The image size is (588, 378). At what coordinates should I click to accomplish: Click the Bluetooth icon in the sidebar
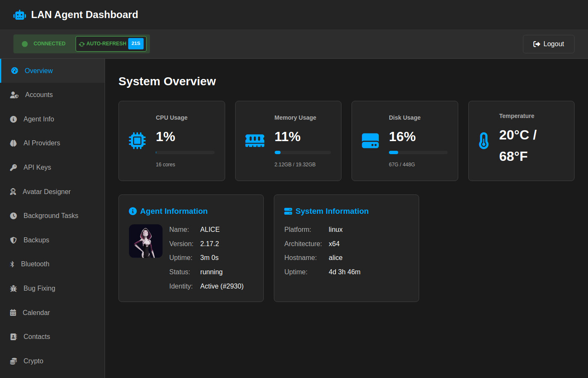[12, 264]
